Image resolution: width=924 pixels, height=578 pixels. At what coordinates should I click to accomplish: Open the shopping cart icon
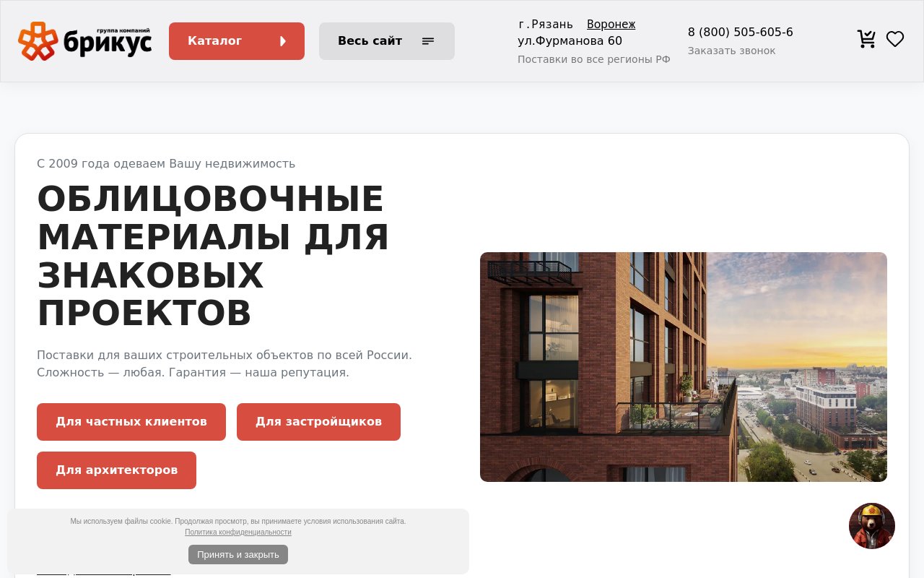click(866, 39)
